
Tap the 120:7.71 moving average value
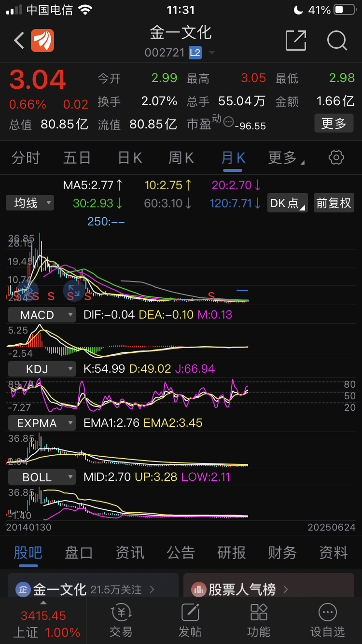[x=236, y=203]
